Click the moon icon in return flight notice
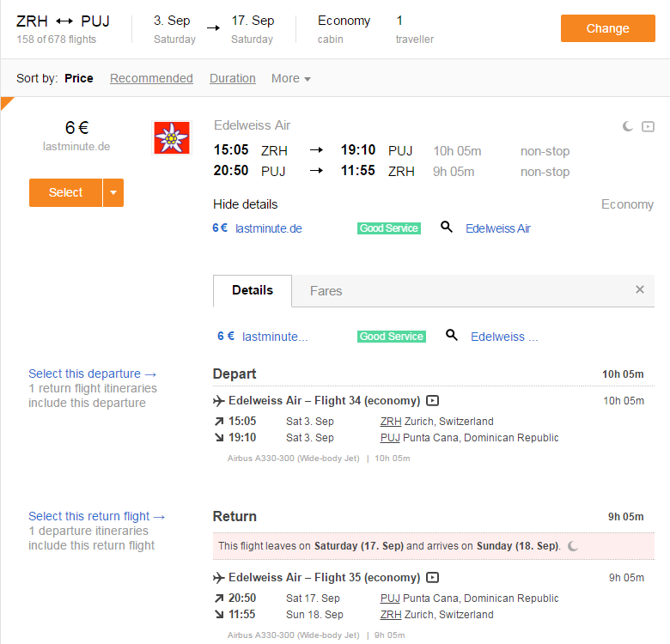 coord(574,545)
